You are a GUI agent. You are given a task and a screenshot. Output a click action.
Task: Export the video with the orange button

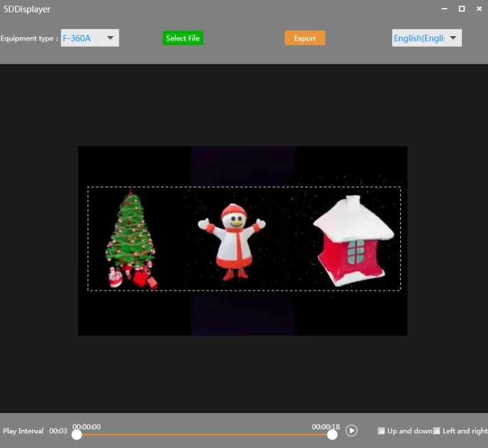pos(305,38)
